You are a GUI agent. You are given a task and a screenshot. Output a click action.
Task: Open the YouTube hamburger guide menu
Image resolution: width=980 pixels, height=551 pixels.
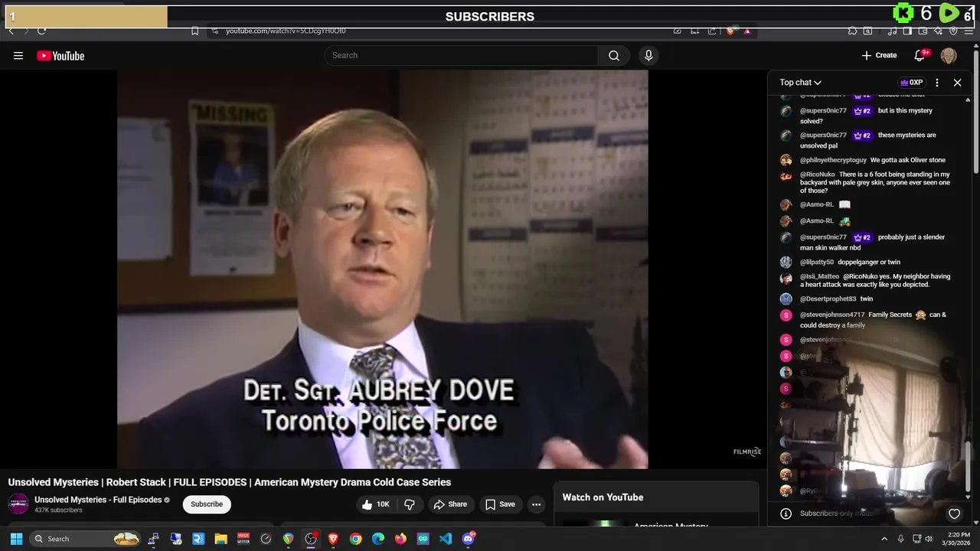pyautogui.click(x=18, y=55)
